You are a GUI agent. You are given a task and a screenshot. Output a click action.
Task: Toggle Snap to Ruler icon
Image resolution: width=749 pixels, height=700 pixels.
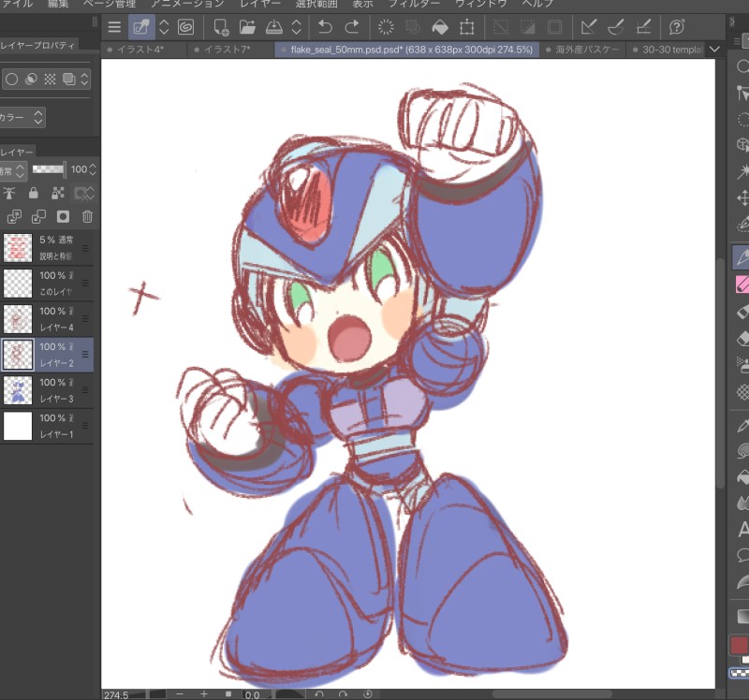click(589, 27)
